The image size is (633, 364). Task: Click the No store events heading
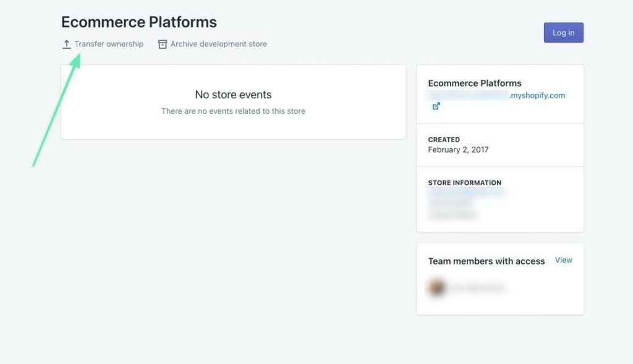pyautogui.click(x=233, y=95)
